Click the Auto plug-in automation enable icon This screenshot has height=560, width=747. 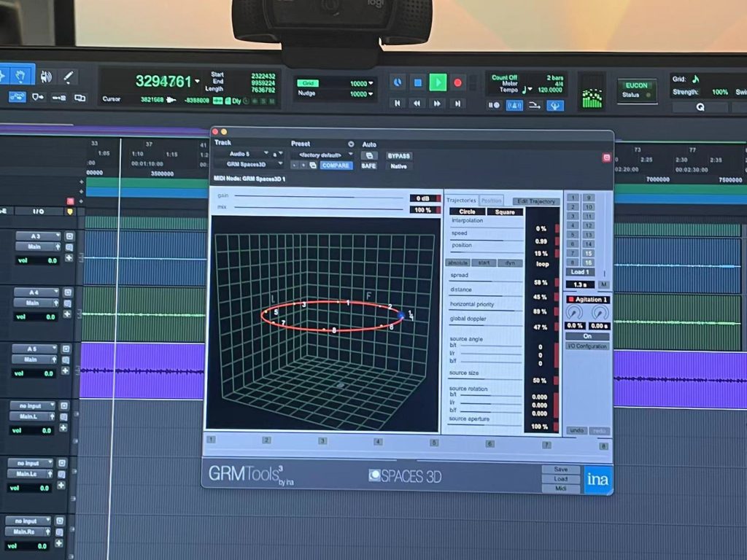point(369,156)
